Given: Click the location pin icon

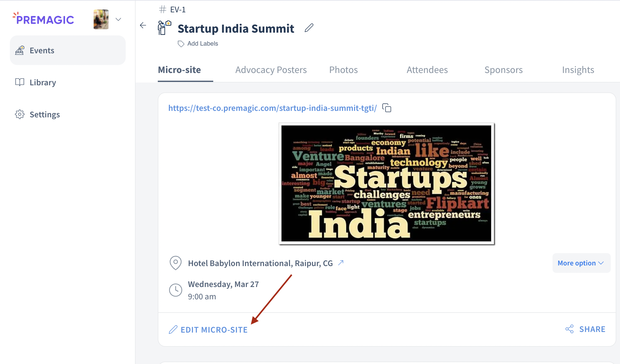Looking at the screenshot, I should click(175, 263).
